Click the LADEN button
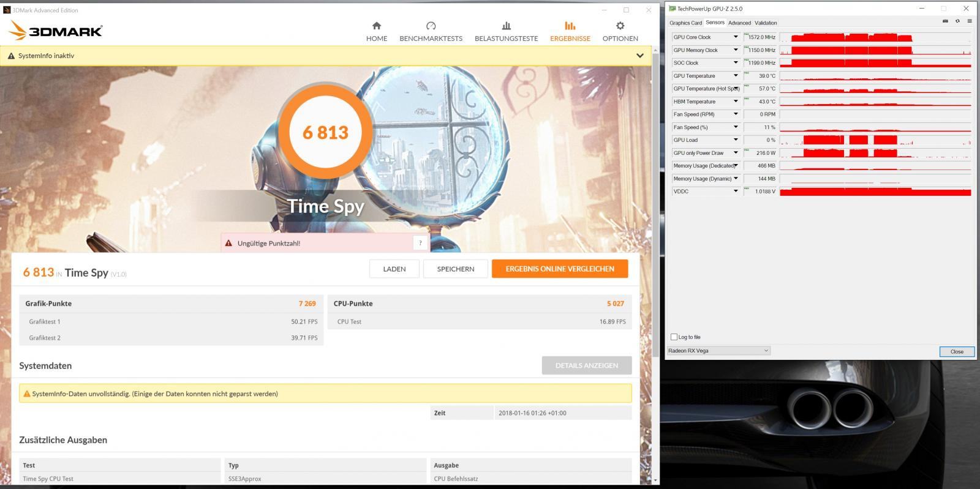Viewport: 980px width, 489px height. (x=394, y=269)
